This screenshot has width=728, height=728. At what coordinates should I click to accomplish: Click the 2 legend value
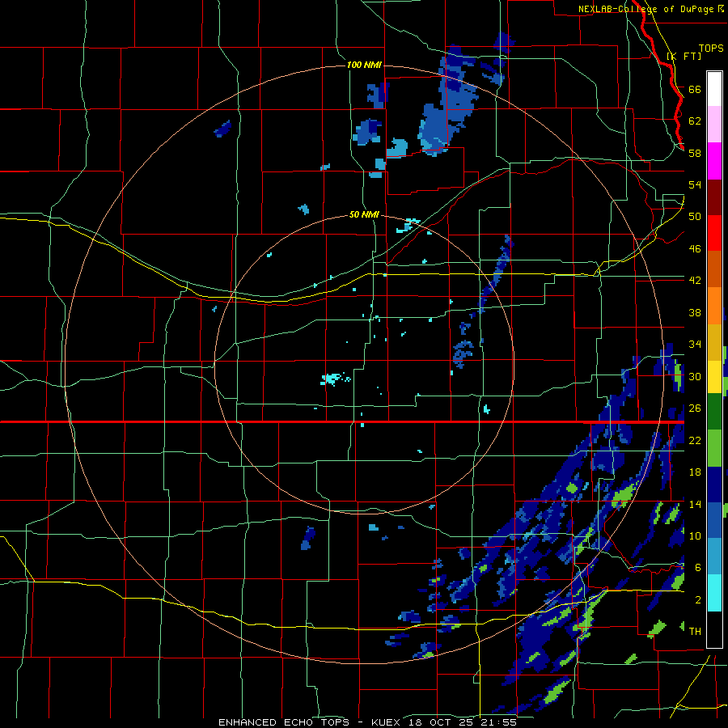click(698, 600)
